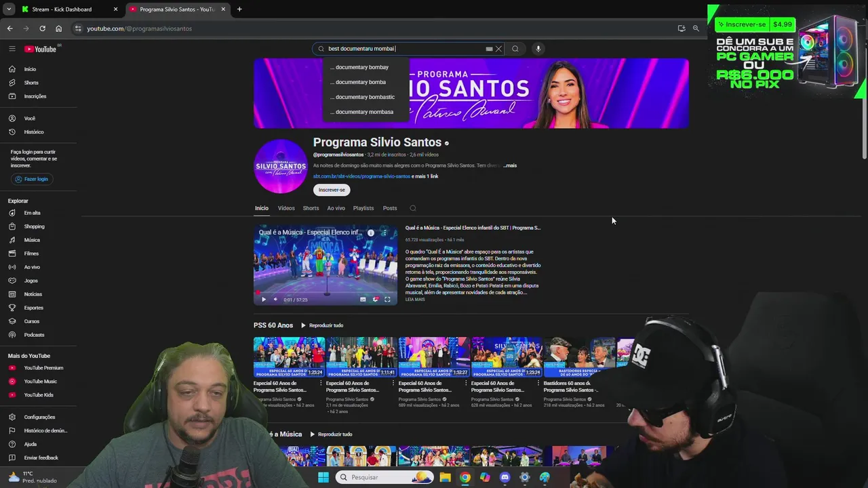Select the suggestion 'documentary bomba'

pyautogui.click(x=366, y=82)
